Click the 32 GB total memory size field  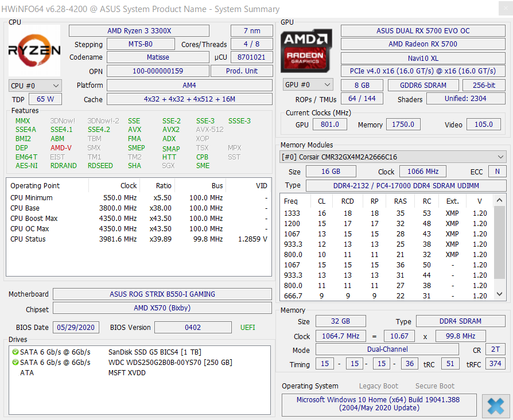(341, 321)
